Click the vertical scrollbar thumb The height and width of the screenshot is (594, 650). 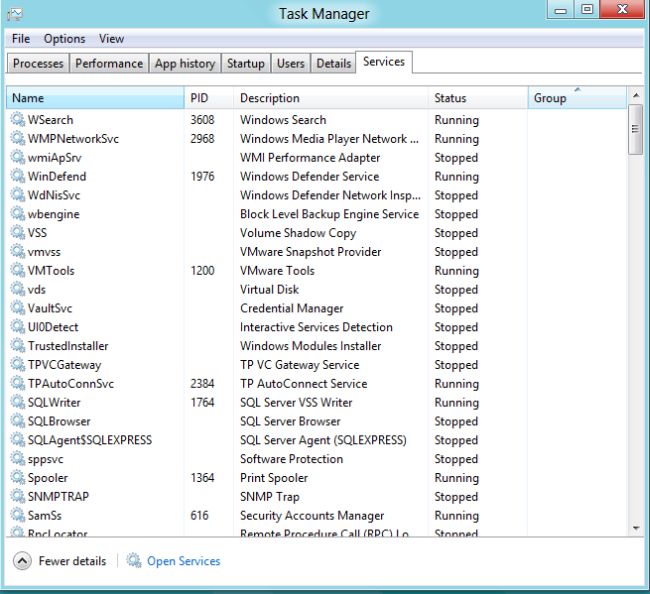pos(635,129)
